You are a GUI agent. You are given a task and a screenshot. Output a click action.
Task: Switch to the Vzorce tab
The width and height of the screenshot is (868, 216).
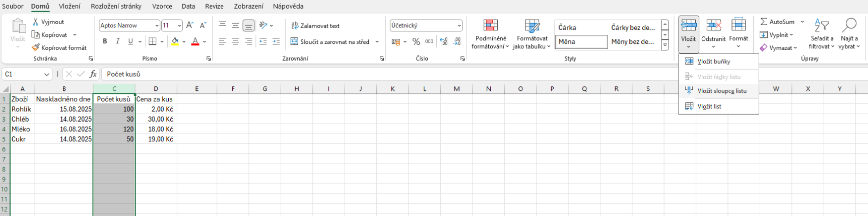[162, 7]
